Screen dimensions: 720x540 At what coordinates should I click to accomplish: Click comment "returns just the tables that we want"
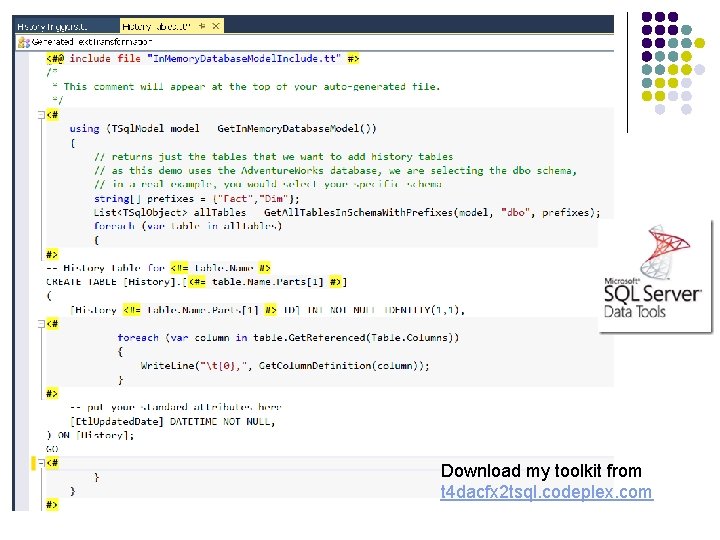click(274, 157)
